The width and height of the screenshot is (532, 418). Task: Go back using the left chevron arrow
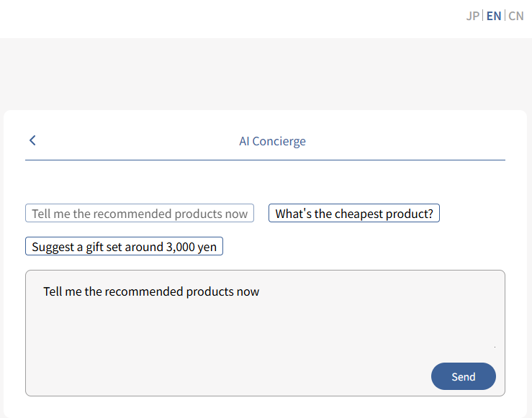tap(32, 140)
